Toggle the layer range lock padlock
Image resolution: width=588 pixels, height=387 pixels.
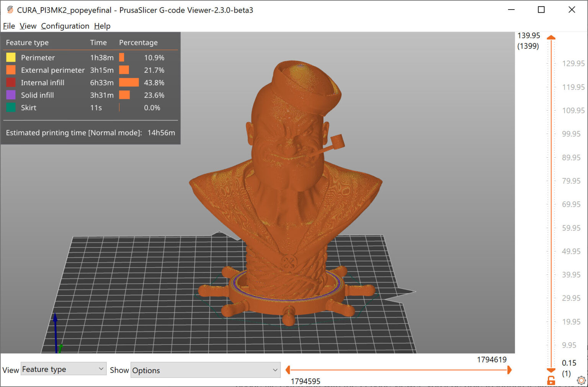click(550, 380)
